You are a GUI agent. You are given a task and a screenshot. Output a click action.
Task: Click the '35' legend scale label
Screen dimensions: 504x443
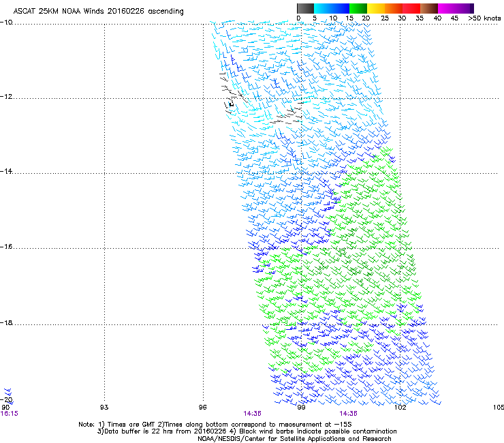click(420, 18)
